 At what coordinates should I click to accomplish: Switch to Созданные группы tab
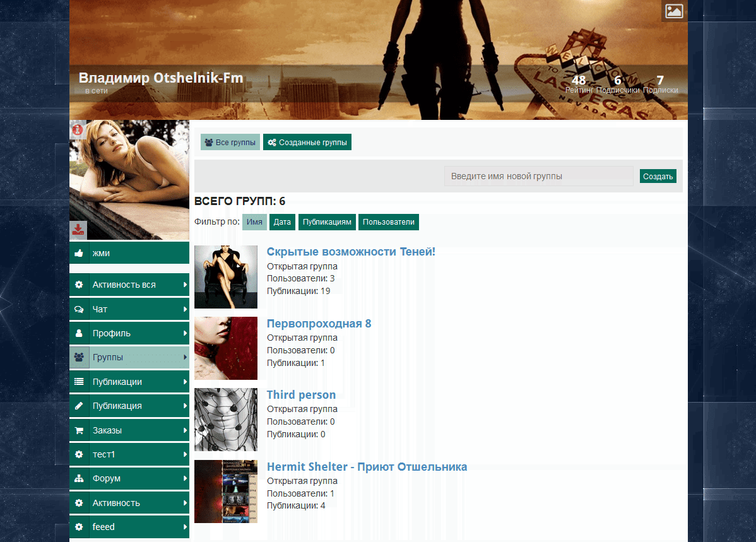pyautogui.click(x=307, y=143)
